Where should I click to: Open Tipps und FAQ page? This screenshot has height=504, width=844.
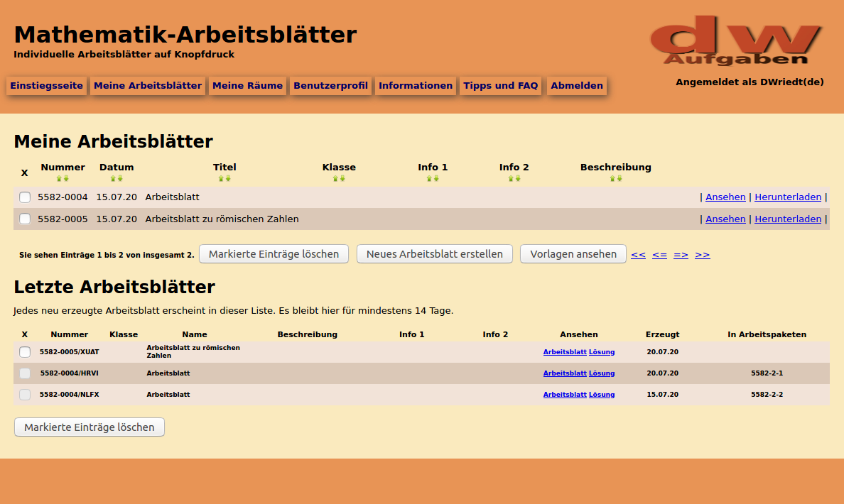click(500, 86)
